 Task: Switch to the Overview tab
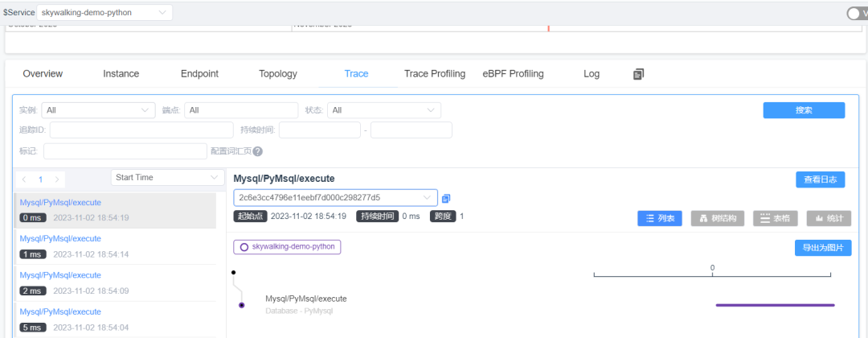[x=43, y=74]
